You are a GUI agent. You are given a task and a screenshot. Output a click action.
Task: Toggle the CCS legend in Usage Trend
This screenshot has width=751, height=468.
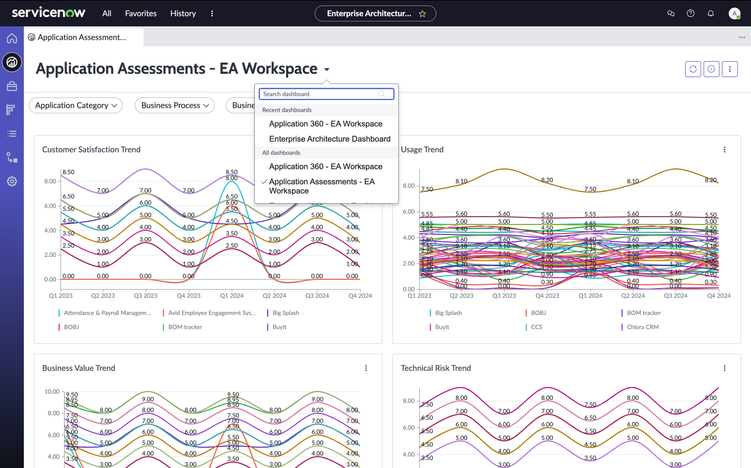click(x=534, y=327)
